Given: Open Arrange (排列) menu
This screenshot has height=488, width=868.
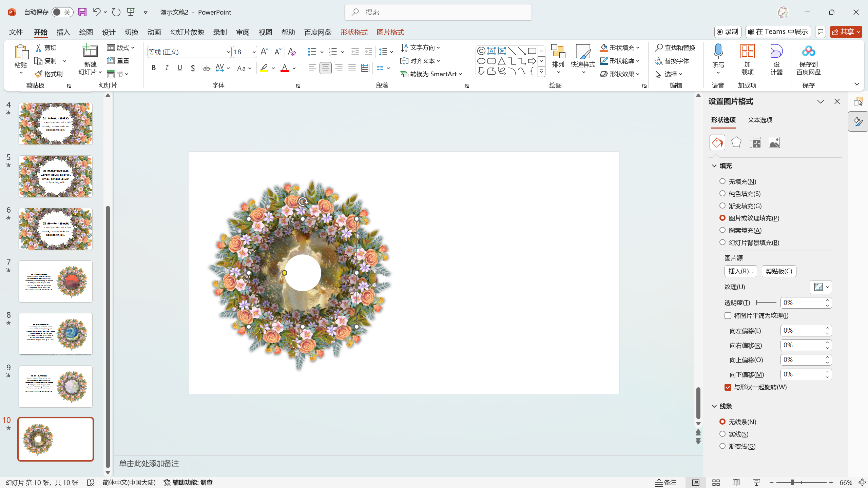Looking at the screenshot, I should coord(558,59).
